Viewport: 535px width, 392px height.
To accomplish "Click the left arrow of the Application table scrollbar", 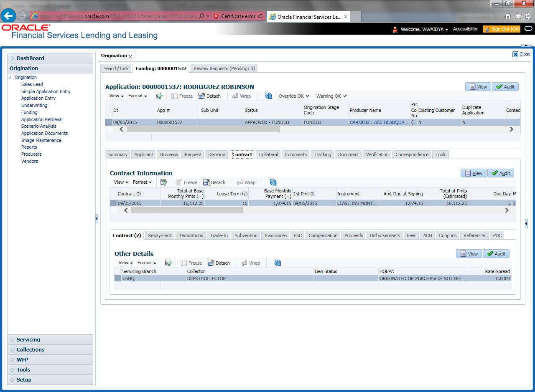I will point(122,129).
